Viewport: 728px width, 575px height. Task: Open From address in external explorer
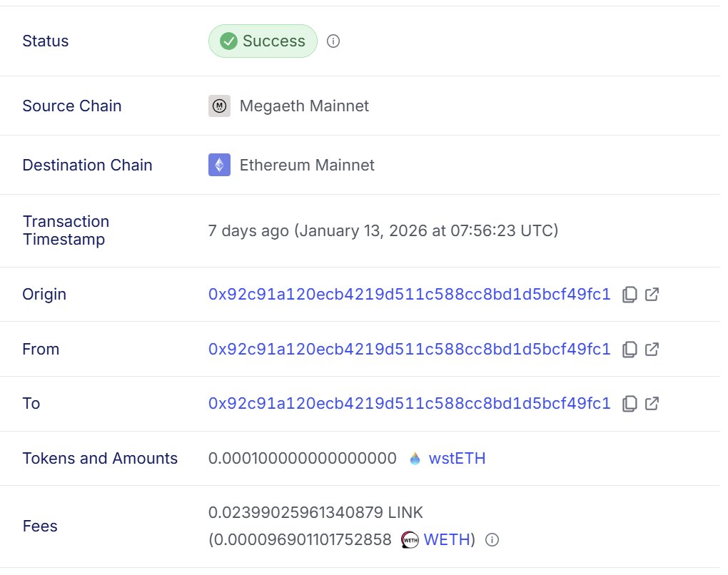click(652, 350)
